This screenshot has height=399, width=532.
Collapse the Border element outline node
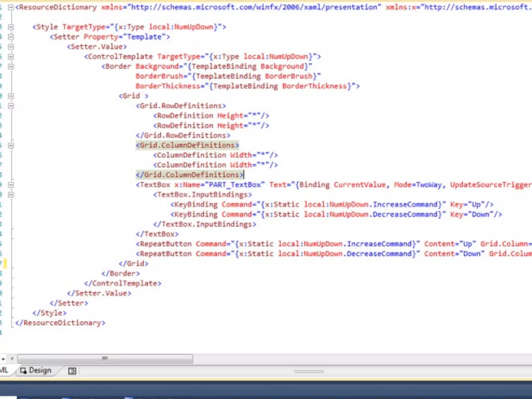(11, 66)
